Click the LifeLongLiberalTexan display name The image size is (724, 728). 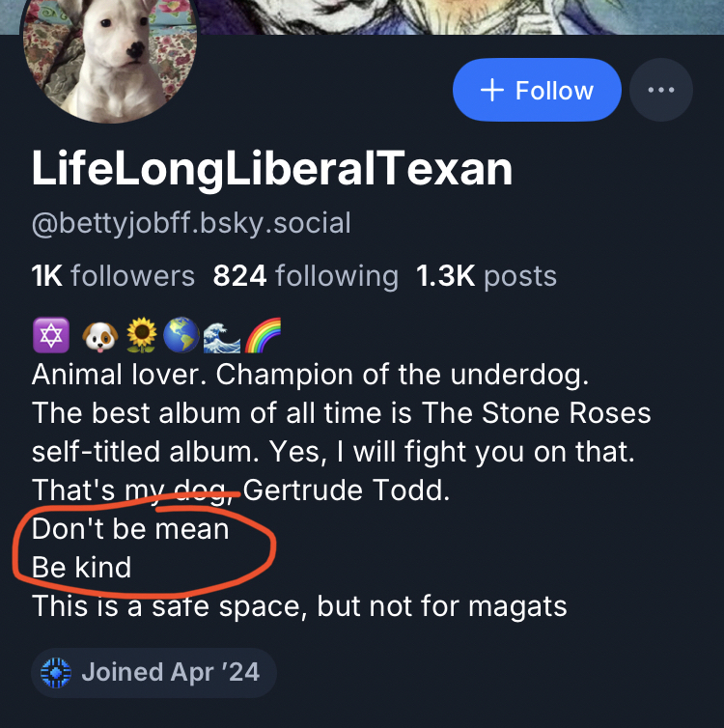point(271,169)
